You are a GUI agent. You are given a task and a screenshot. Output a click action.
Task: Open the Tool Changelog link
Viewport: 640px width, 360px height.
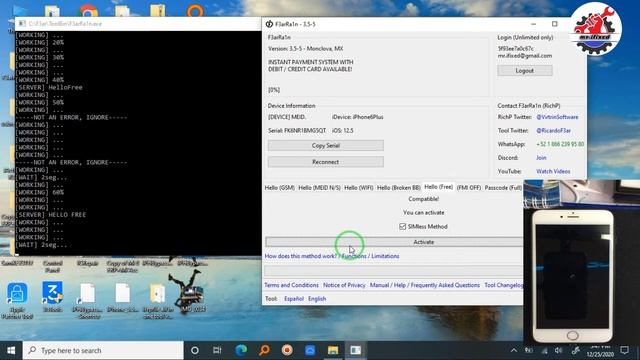(504, 285)
